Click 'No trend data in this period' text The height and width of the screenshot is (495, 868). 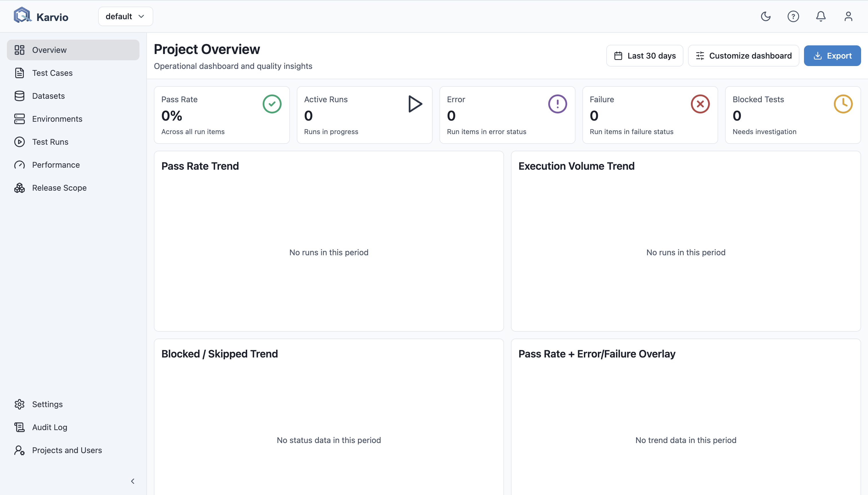(x=685, y=440)
